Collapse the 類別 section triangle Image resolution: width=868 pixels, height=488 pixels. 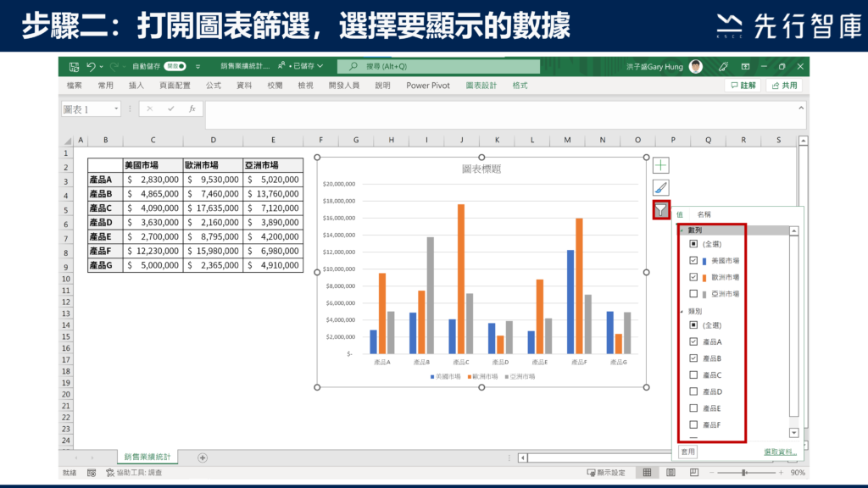point(682,312)
